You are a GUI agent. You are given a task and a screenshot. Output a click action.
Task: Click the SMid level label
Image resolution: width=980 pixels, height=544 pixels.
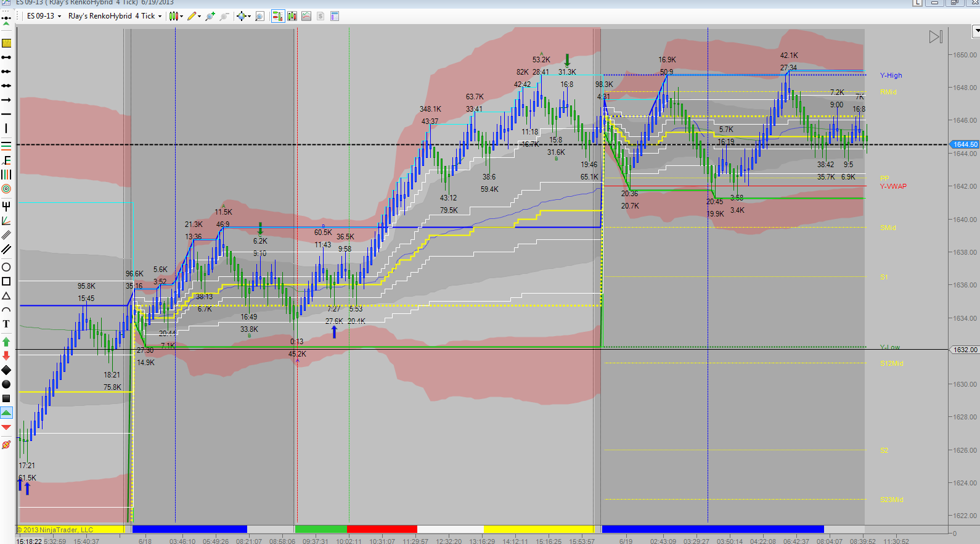coord(888,228)
